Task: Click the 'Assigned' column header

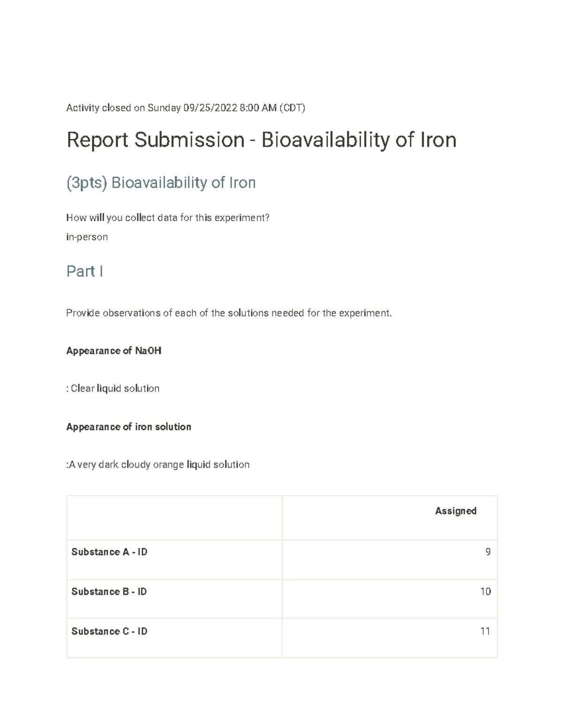Action: [456, 511]
